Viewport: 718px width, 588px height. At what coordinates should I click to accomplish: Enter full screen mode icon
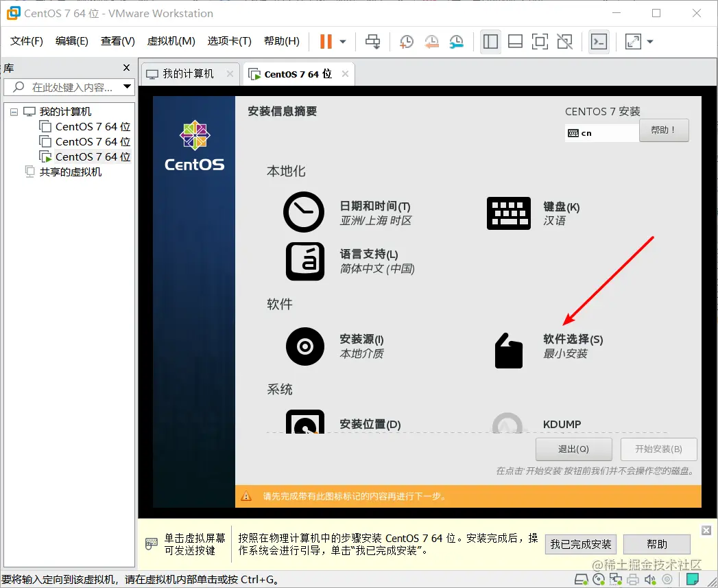point(540,42)
